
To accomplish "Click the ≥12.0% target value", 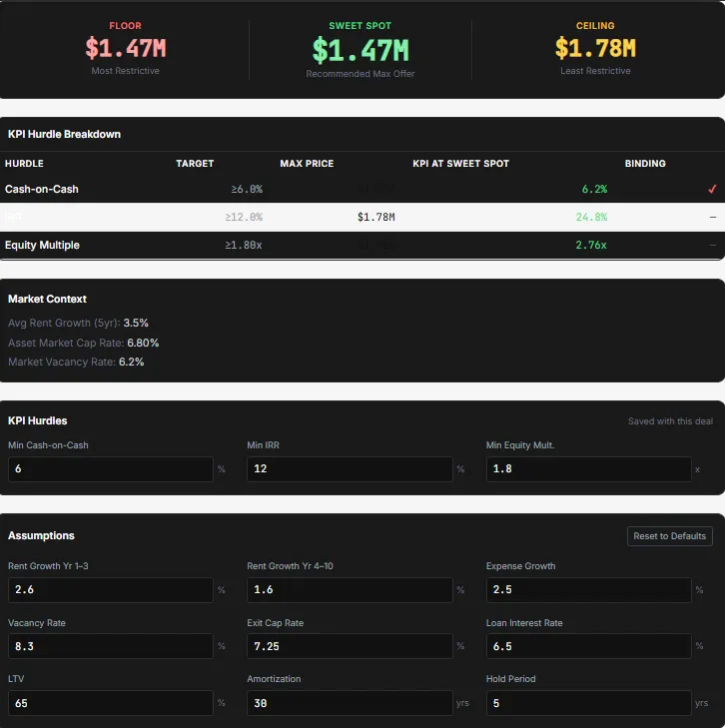I will (244, 217).
